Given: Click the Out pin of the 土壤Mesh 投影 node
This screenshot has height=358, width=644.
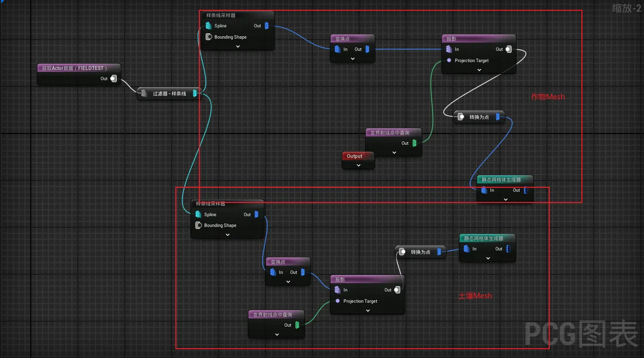Looking at the screenshot, I should tap(397, 290).
